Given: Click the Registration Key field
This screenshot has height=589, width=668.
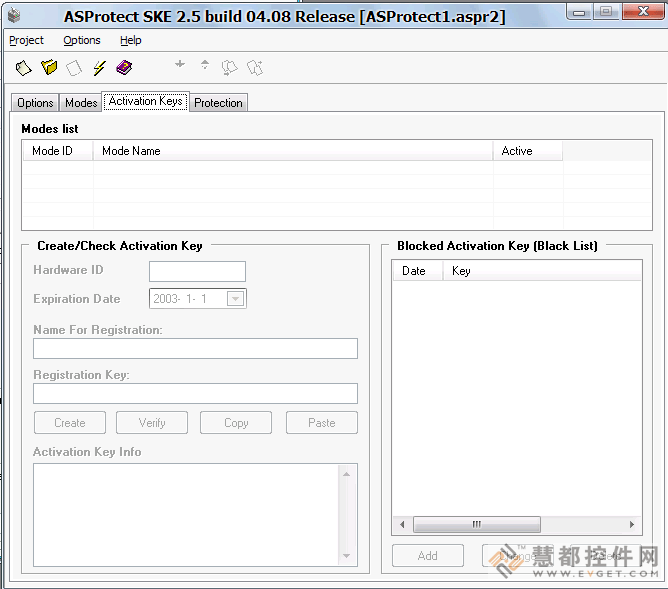Looking at the screenshot, I should 195,394.
